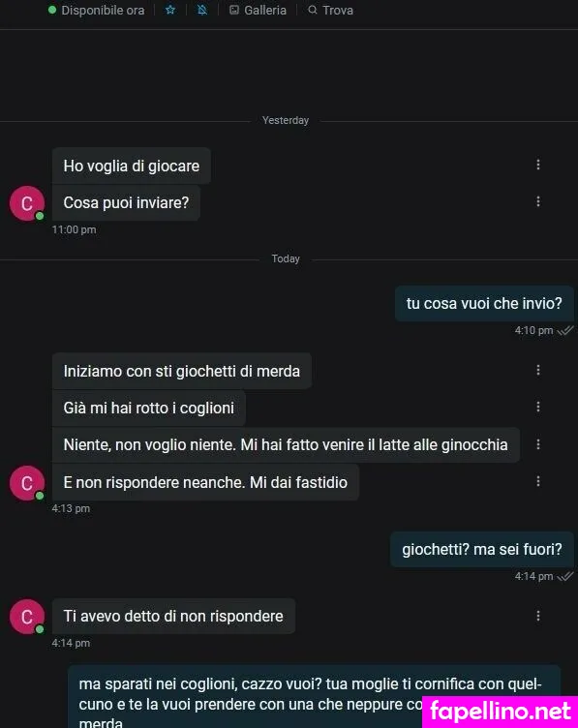The height and width of the screenshot is (728, 578).
Task: Open three-dot menu for 'E non rispondere neanche' message
Action: click(538, 481)
